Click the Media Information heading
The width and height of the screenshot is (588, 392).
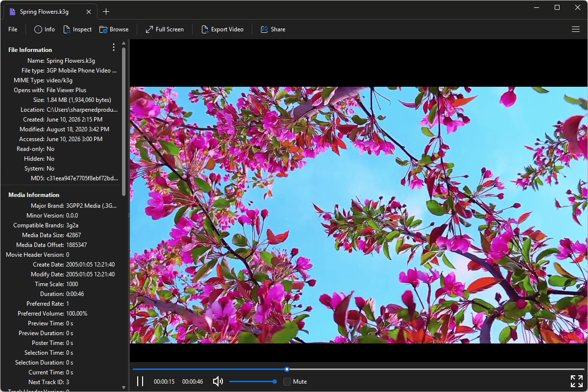point(34,195)
